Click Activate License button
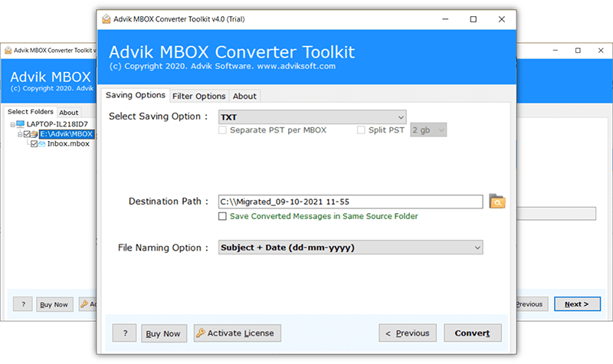613x364 pixels. [238, 333]
